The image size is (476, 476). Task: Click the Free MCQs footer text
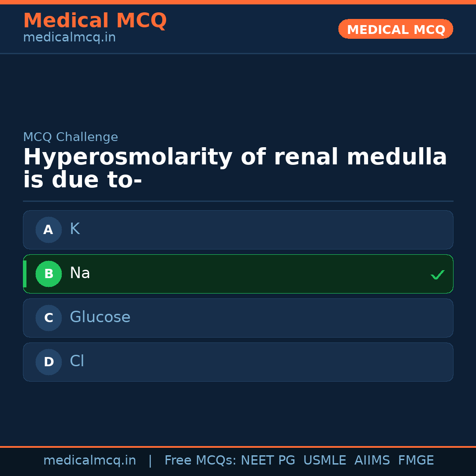click(x=200, y=461)
